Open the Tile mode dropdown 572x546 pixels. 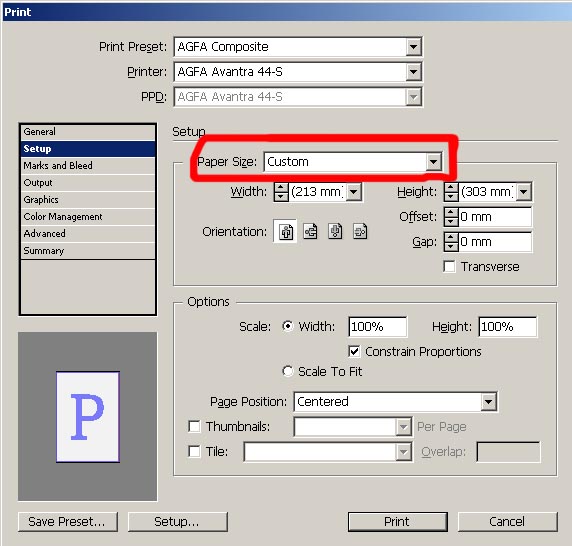click(x=403, y=452)
